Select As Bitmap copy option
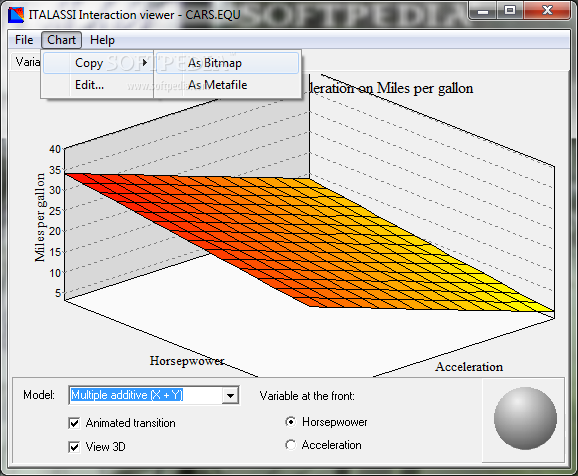Image resolution: width=578 pixels, height=476 pixels. (227, 63)
